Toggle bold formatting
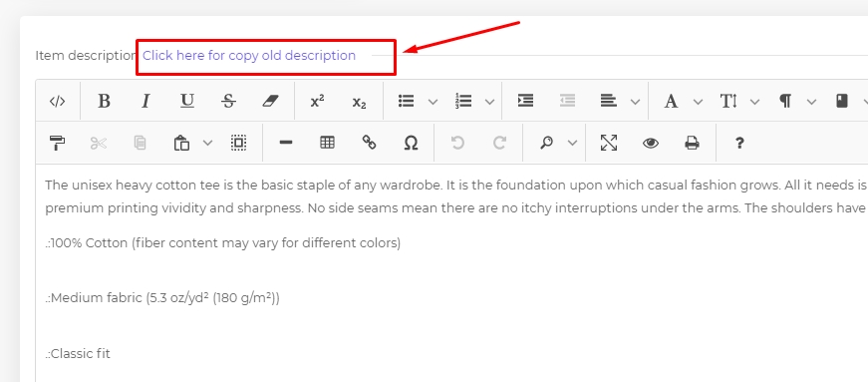The image size is (868, 382). pyautogui.click(x=104, y=101)
